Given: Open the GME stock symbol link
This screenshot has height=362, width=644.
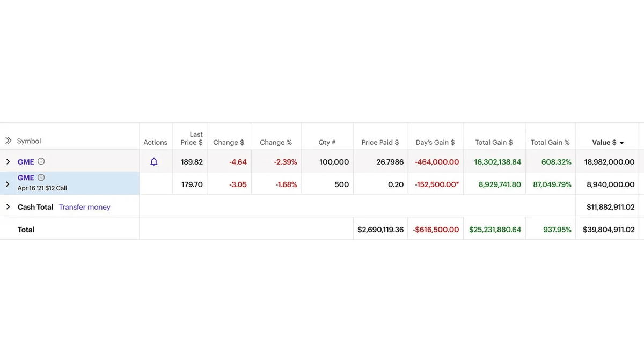Looking at the screenshot, I should click(26, 162).
